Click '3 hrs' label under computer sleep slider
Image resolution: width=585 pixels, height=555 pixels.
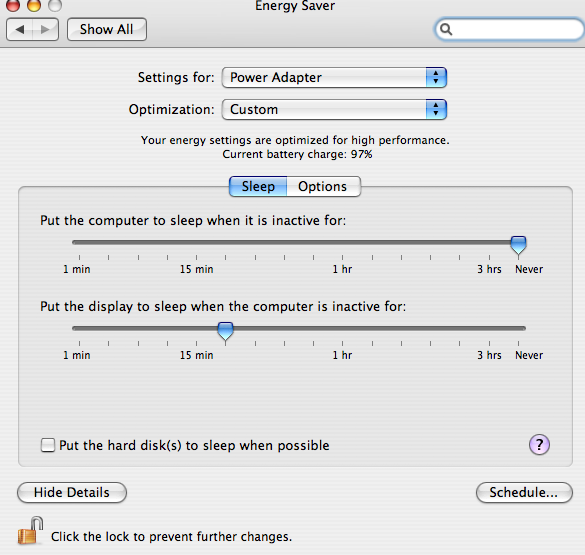pos(489,269)
